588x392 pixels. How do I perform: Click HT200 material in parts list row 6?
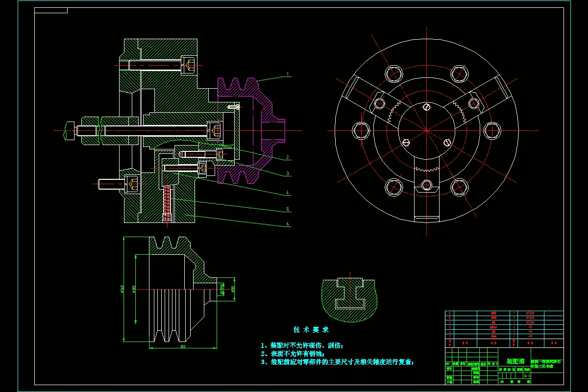(530, 313)
